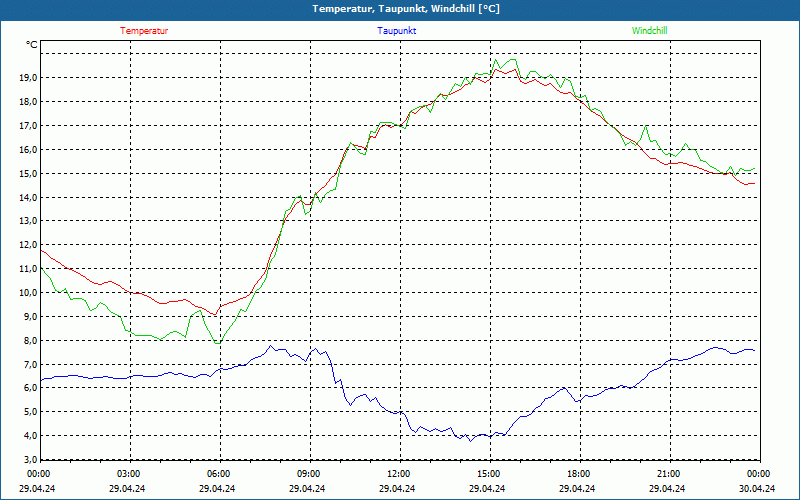
Task: Click the "15:00" time label on the x-axis
Action: click(488, 474)
